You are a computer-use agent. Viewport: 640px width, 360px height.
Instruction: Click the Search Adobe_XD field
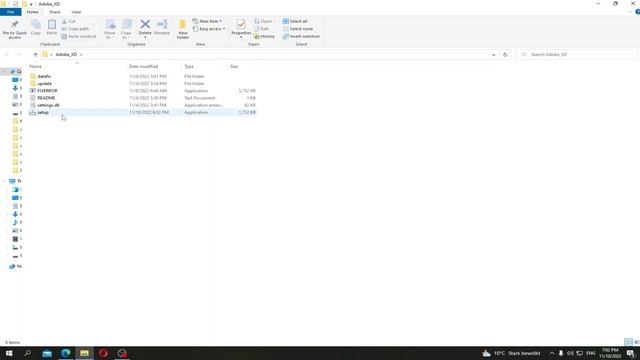tap(576, 55)
